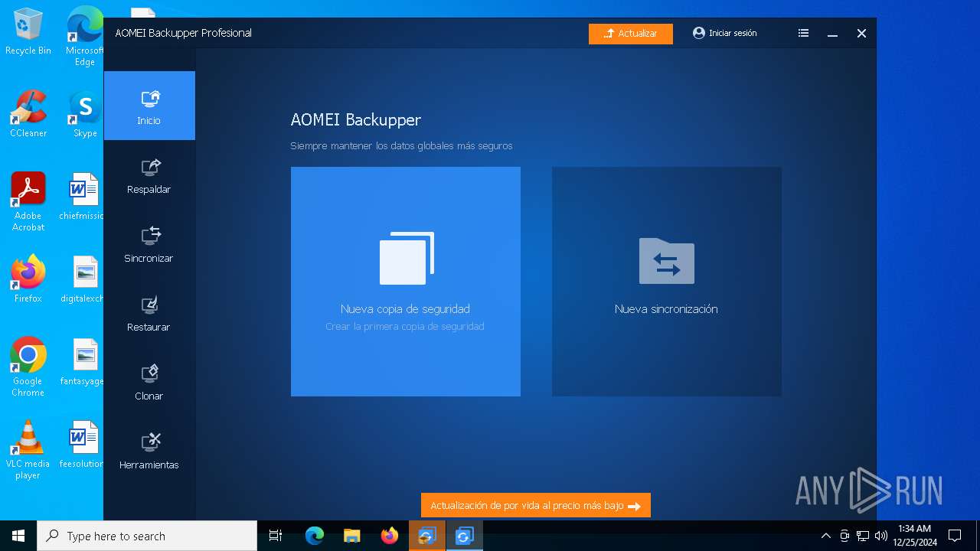The height and width of the screenshot is (551, 980).
Task: Select the AOMEI installer taskbar item
Action: click(x=427, y=536)
